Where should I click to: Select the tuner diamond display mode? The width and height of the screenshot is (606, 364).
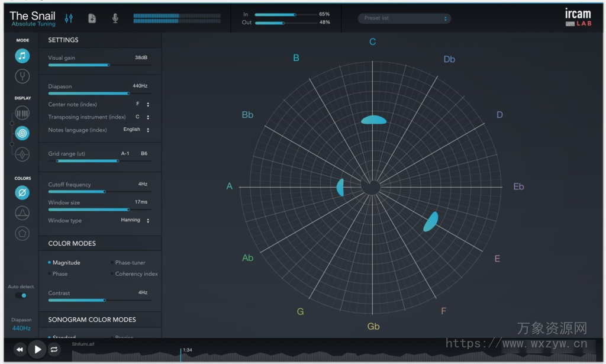21,154
